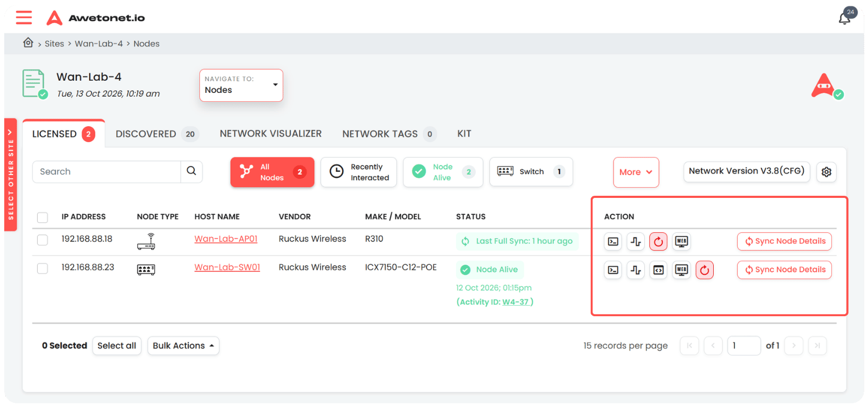
Task: Filter by All Nodes
Action: click(272, 172)
